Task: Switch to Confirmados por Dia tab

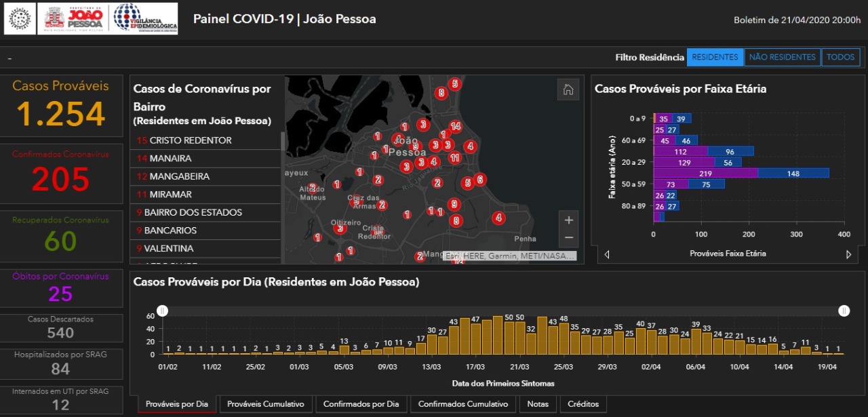Action: tap(361, 404)
